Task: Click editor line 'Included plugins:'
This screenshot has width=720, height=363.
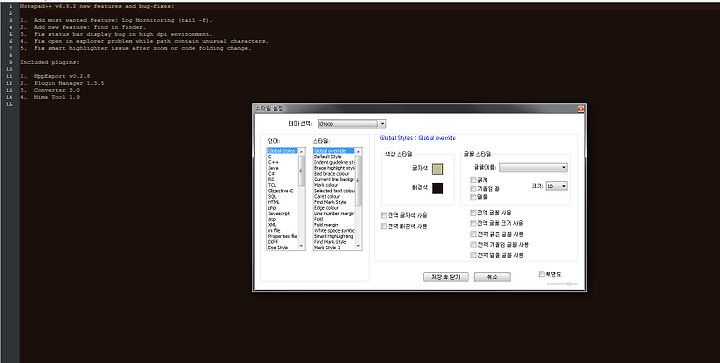Action: pyautogui.click(x=50, y=62)
